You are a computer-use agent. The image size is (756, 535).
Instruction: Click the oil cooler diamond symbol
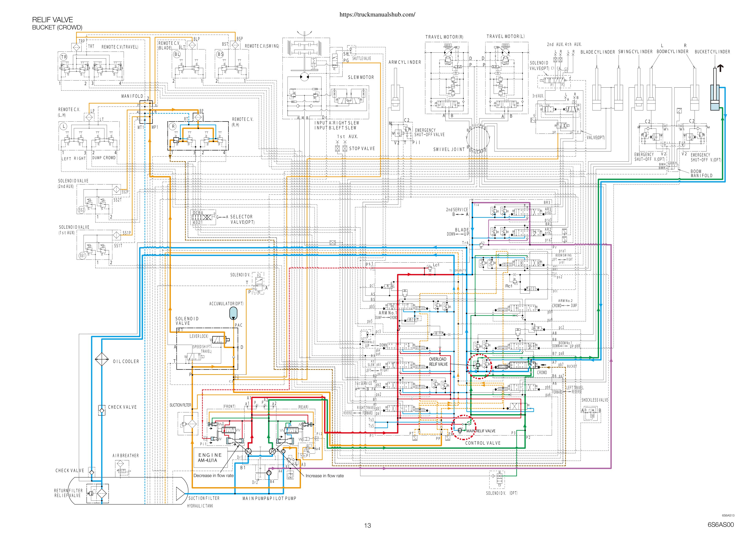point(102,359)
